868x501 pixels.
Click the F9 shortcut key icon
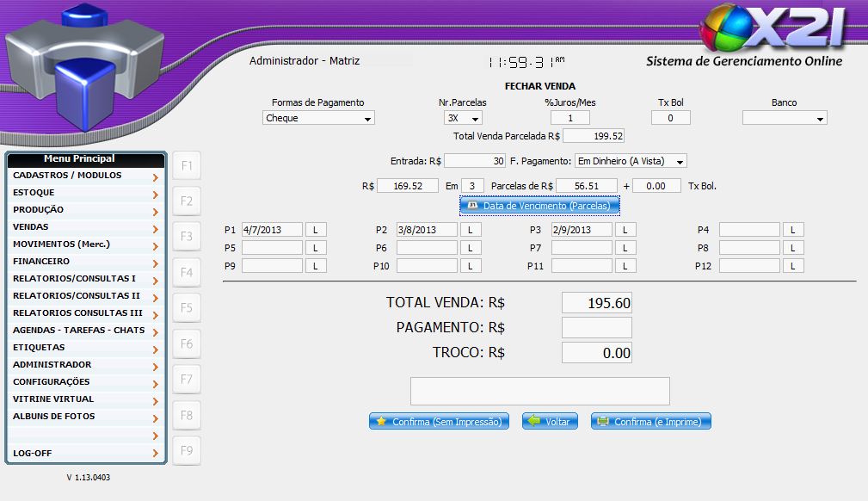tap(187, 450)
